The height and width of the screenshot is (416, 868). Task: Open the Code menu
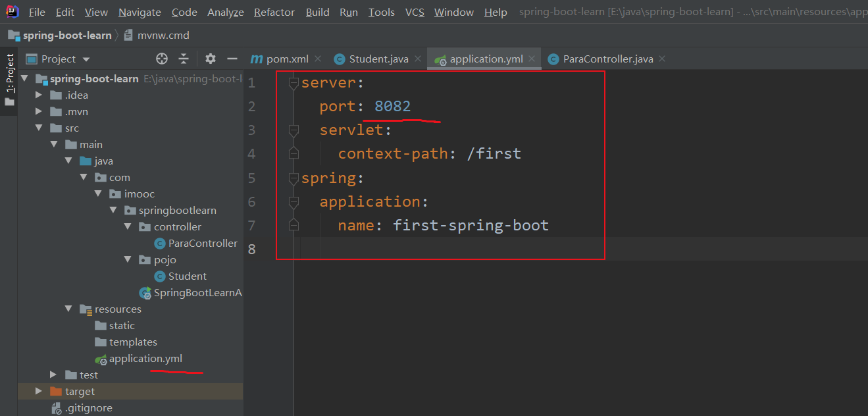coord(184,12)
